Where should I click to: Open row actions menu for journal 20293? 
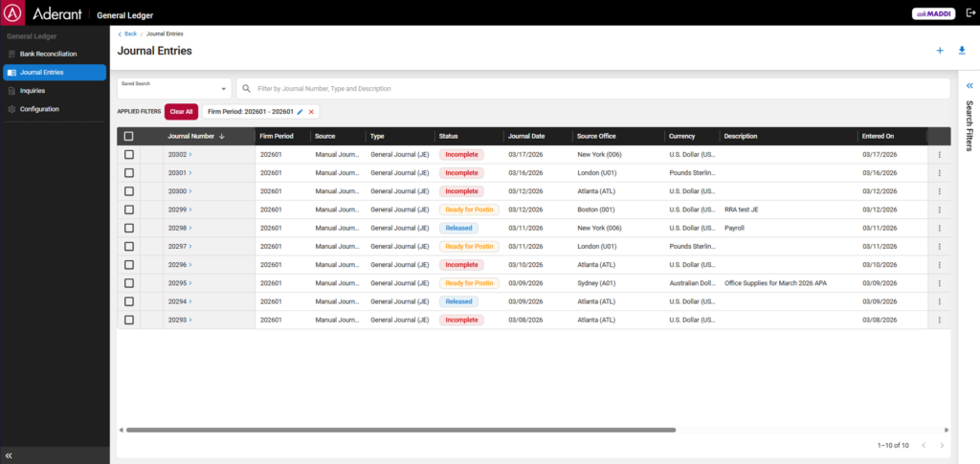tap(939, 320)
